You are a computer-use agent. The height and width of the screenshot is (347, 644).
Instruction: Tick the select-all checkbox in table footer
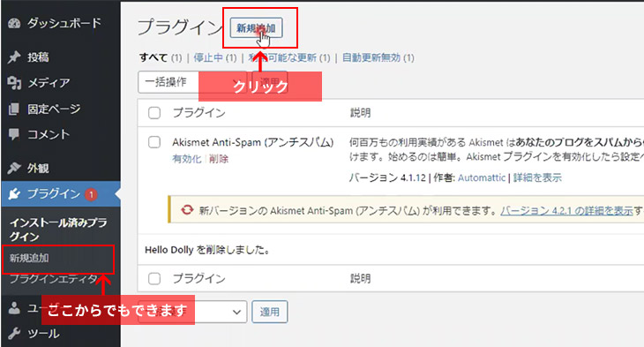pos(154,279)
